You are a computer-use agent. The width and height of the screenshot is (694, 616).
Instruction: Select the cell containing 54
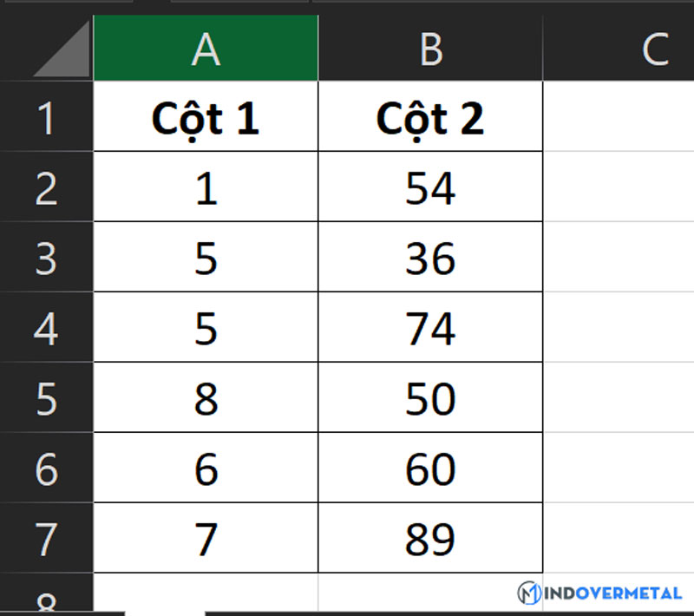[x=430, y=188]
